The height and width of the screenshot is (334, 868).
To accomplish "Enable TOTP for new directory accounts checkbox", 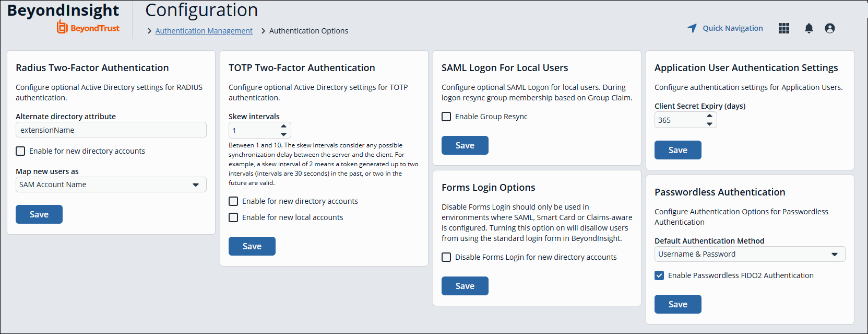I will (233, 201).
